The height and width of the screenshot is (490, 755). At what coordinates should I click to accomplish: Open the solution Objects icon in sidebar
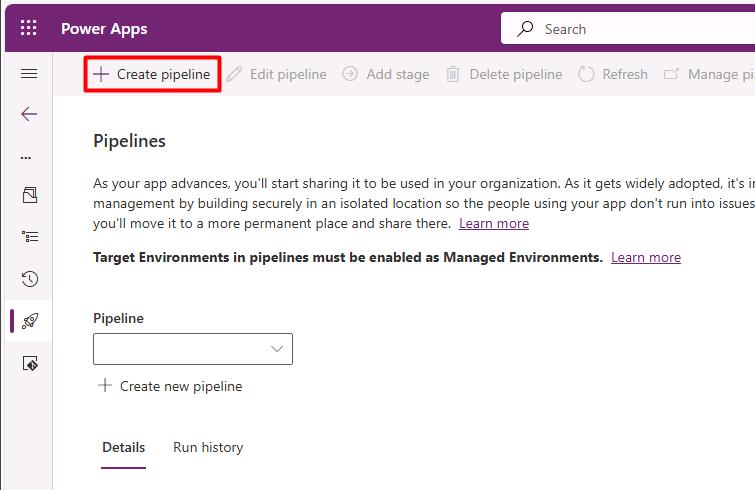pos(30,195)
